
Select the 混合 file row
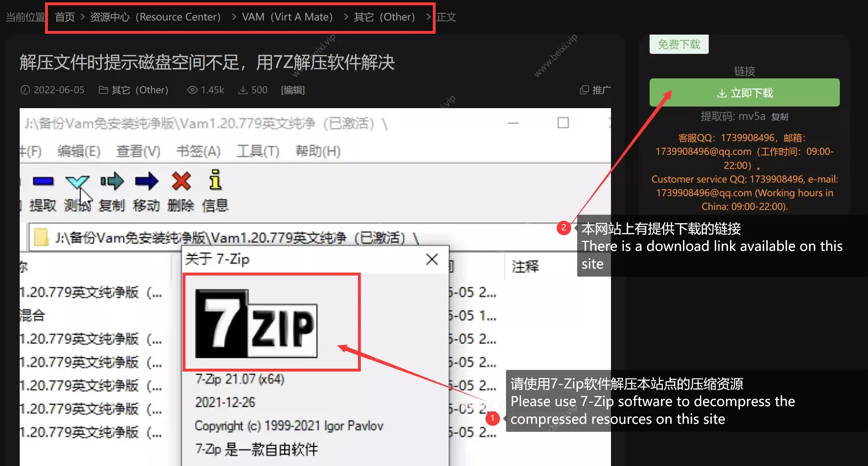pyautogui.click(x=32, y=315)
